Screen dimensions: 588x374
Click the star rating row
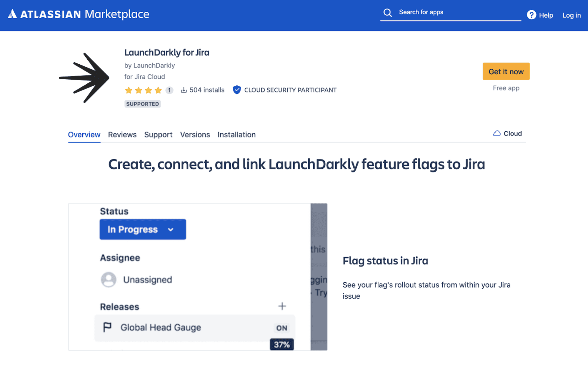pyautogui.click(x=143, y=90)
